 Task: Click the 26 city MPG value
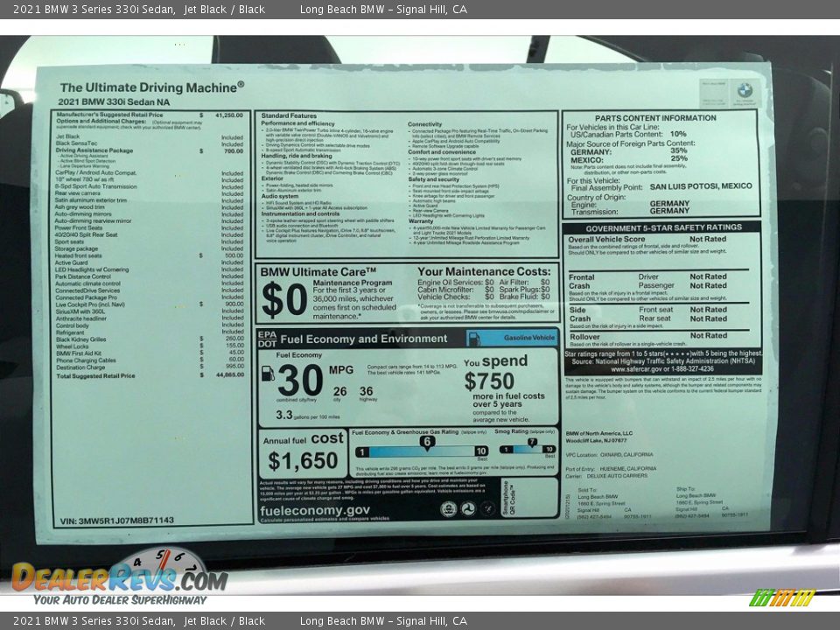tap(339, 392)
